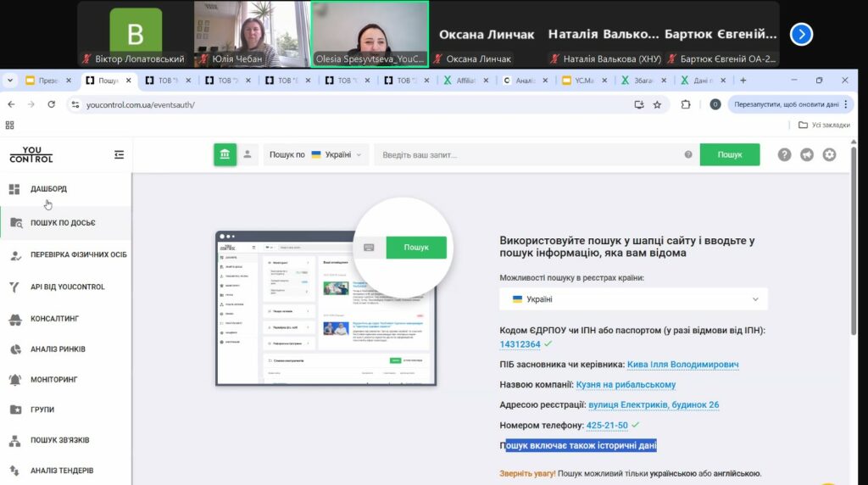Viewport: 868px width, 485px height.
Task: Open Chrome three-dot menu
Action: [x=846, y=104]
